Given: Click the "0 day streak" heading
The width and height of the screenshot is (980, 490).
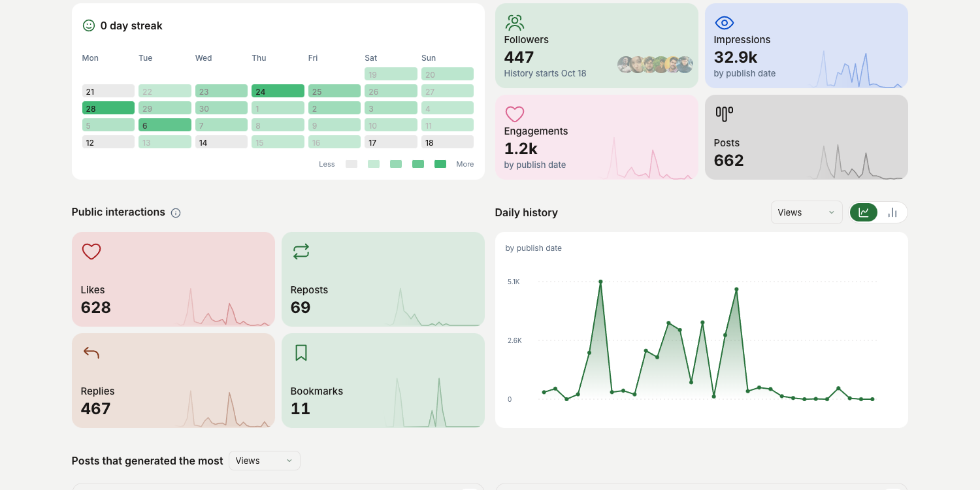Looking at the screenshot, I should (131, 25).
